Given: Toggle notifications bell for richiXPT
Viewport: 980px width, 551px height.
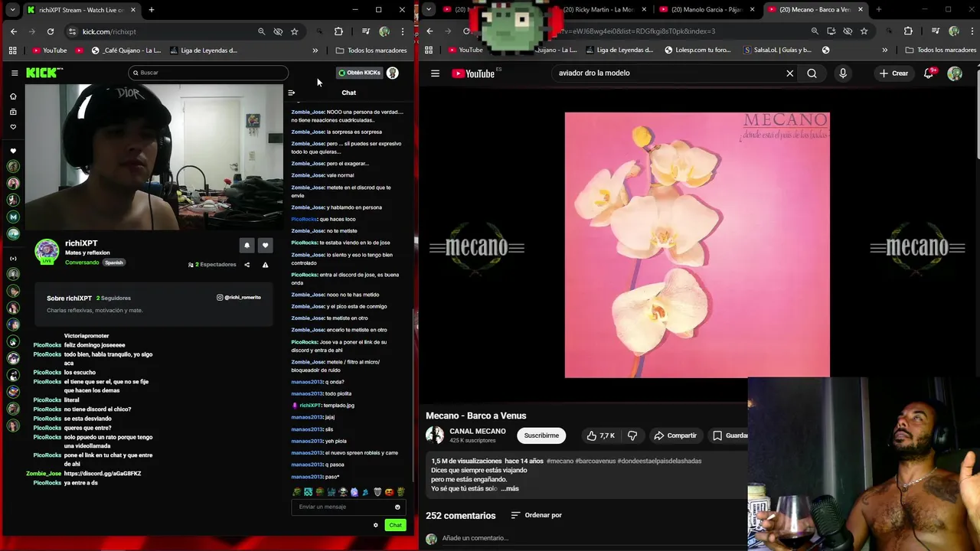Looking at the screenshot, I should point(247,245).
